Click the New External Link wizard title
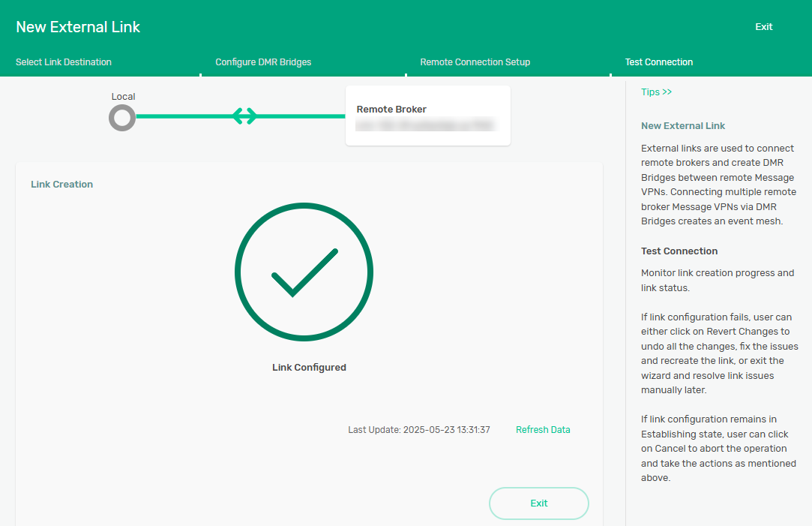Viewport: 812px width, 526px height. coord(78,27)
